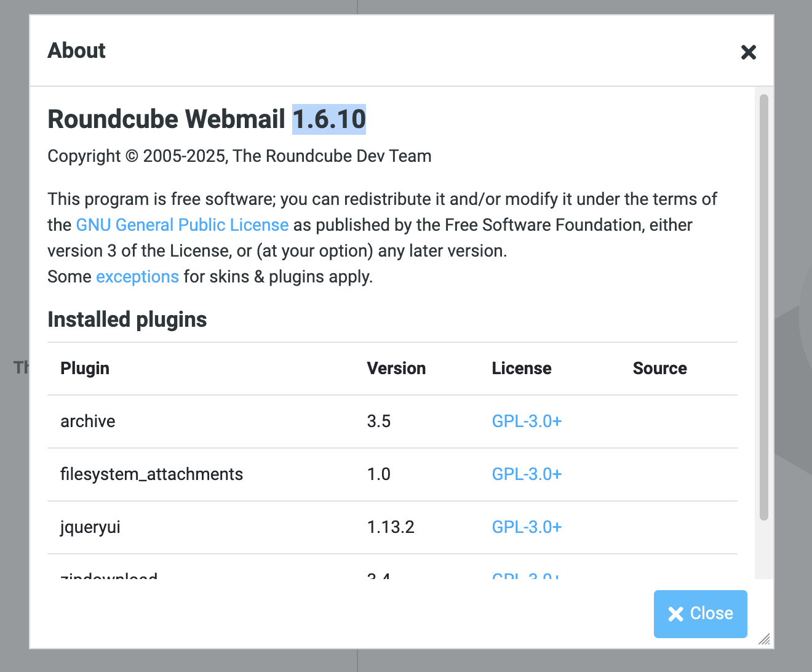The image size is (812, 672).
Task: Select the archive plugin name
Action: (88, 422)
